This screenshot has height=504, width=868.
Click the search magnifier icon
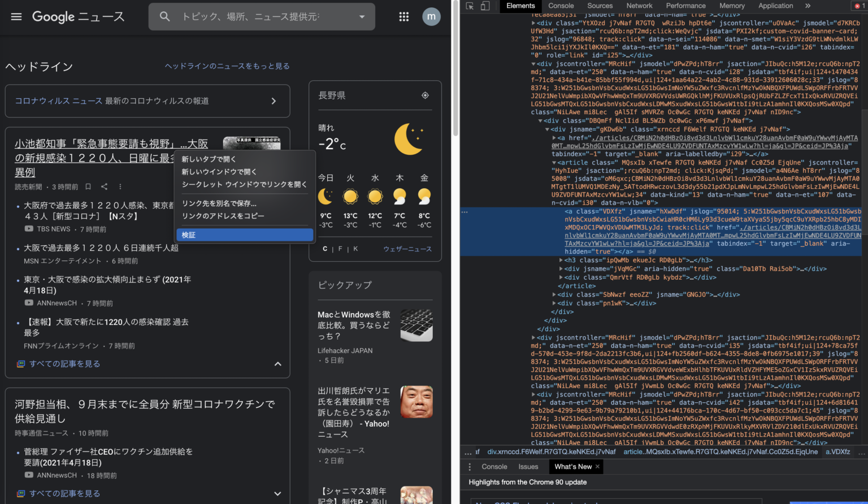tap(164, 16)
